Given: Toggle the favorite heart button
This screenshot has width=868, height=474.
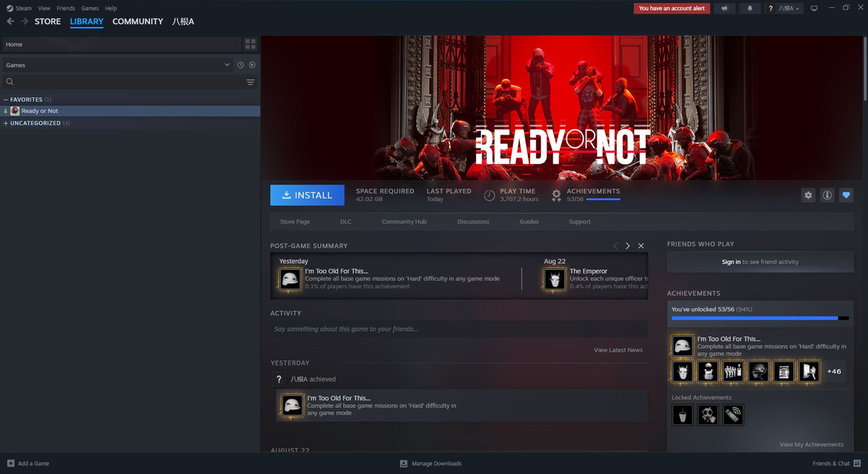Looking at the screenshot, I should (846, 195).
